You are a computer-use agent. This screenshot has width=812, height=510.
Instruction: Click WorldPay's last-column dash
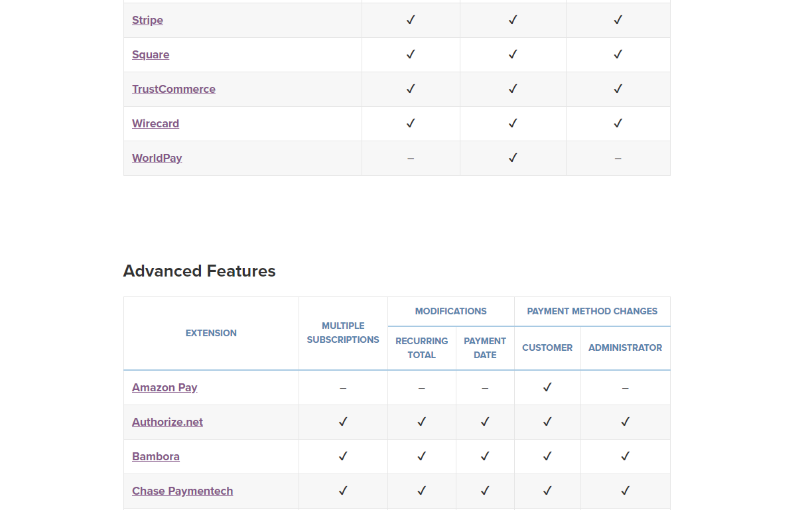click(618, 159)
